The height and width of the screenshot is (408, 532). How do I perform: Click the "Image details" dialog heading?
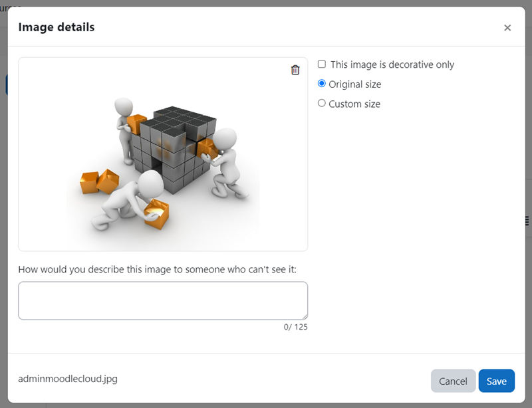tap(57, 27)
